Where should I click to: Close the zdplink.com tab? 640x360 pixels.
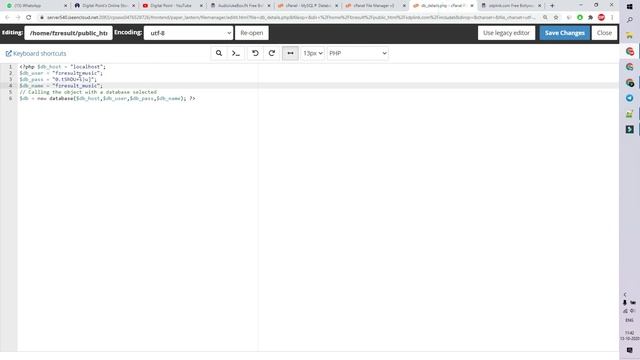pyautogui.click(x=540, y=6)
